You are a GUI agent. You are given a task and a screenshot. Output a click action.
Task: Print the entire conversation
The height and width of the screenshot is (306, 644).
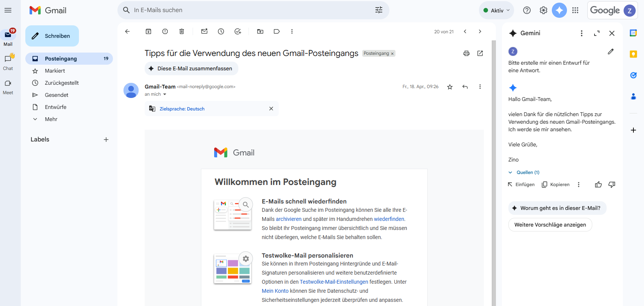tap(466, 53)
